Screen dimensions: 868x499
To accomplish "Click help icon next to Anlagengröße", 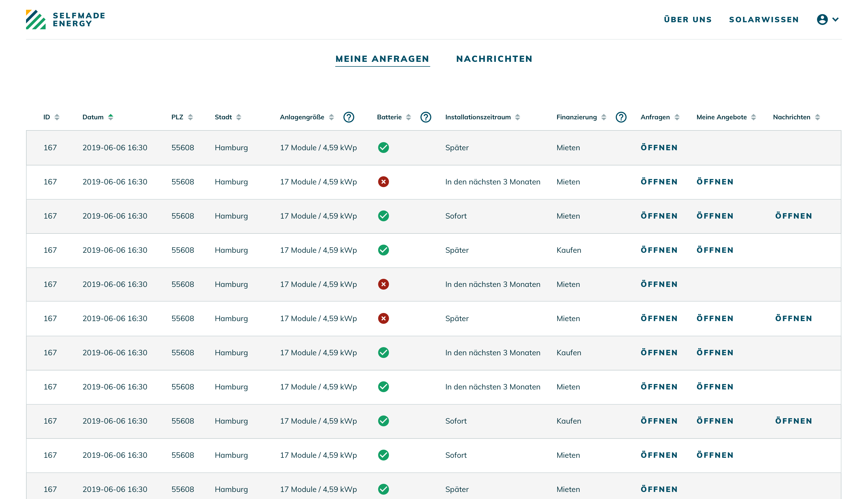I will (349, 117).
